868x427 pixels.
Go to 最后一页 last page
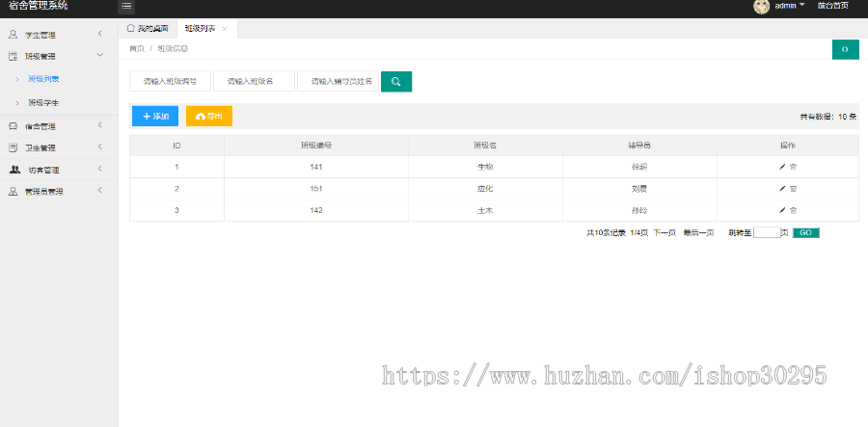[x=698, y=233]
